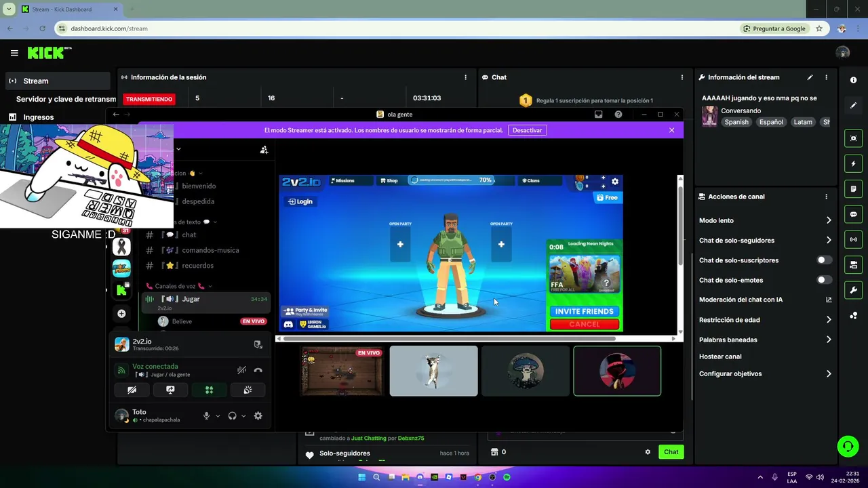
Task: Open Acciones de canal options menu
Action: coord(826,197)
